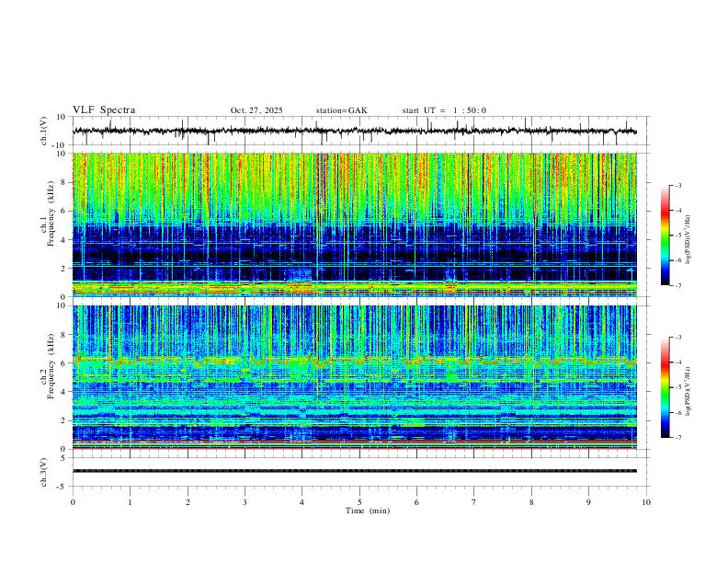Image resolution: width=728 pixels, height=563 pixels.
Task: Click time-axis tick label "7"
Action: pyautogui.click(x=474, y=502)
